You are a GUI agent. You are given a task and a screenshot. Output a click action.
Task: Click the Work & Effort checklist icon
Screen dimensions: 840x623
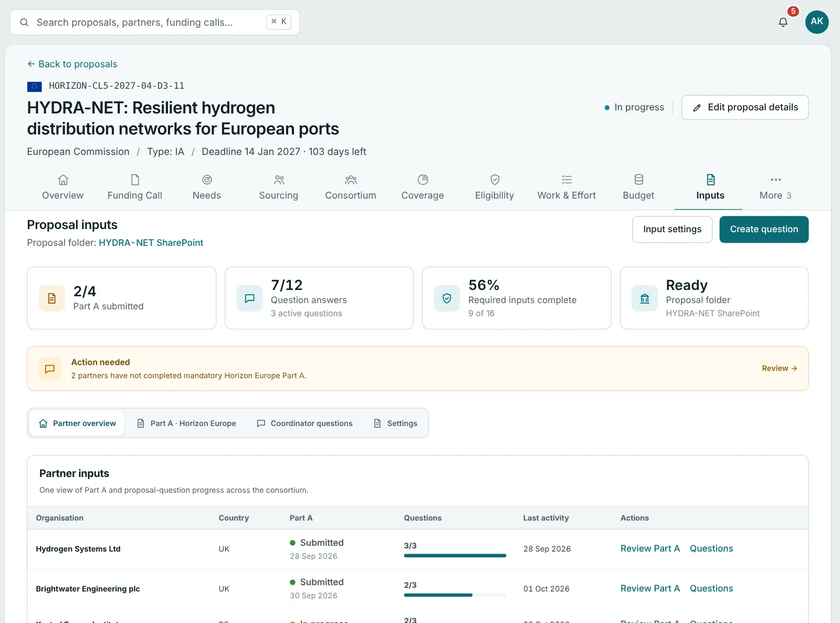pyautogui.click(x=566, y=180)
